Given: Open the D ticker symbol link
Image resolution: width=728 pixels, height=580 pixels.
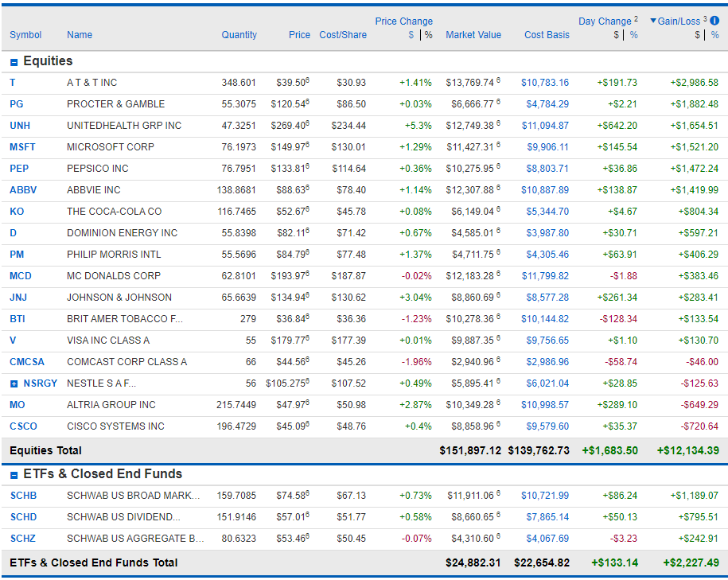Looking at the screenshot, I should point(13,232).
